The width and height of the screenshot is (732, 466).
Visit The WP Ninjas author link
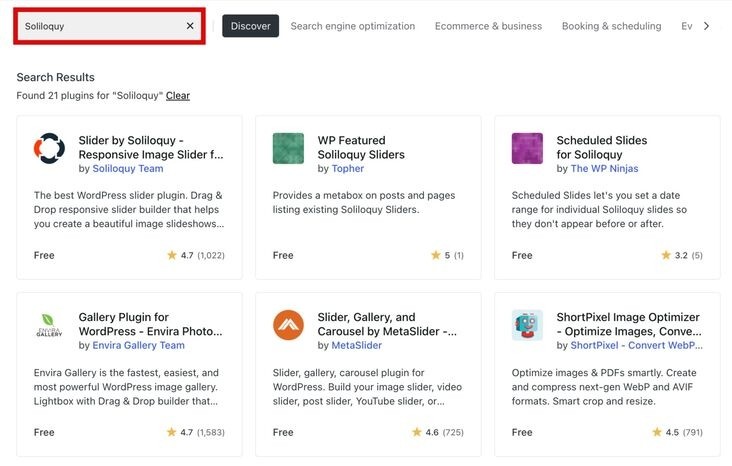click(604, 169)
